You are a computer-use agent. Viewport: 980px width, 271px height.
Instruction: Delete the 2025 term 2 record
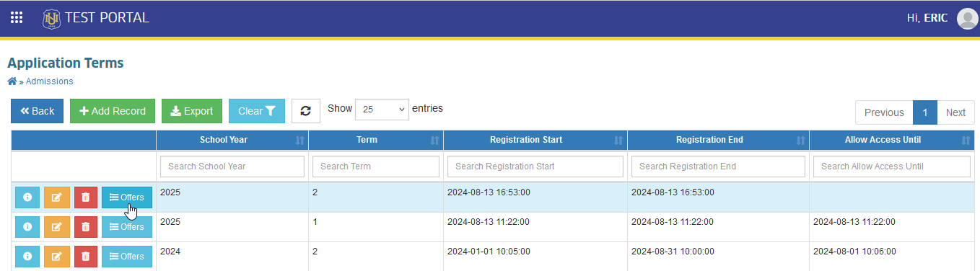[86, 197]
